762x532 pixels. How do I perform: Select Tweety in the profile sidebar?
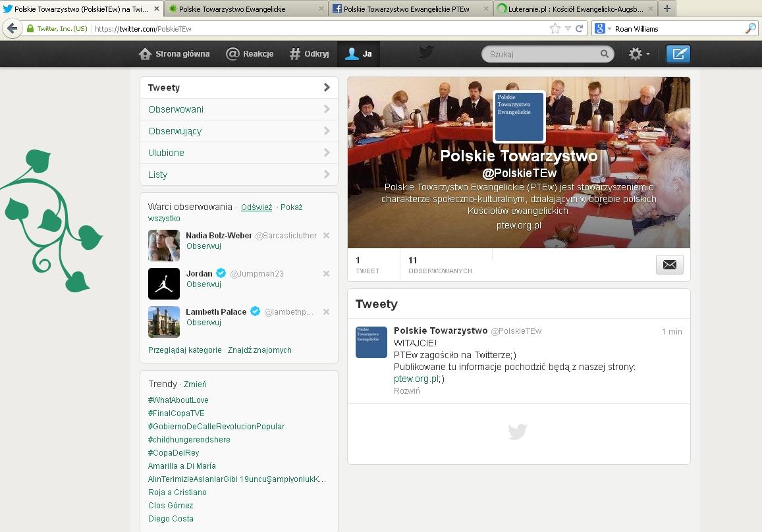coord(239,88)
